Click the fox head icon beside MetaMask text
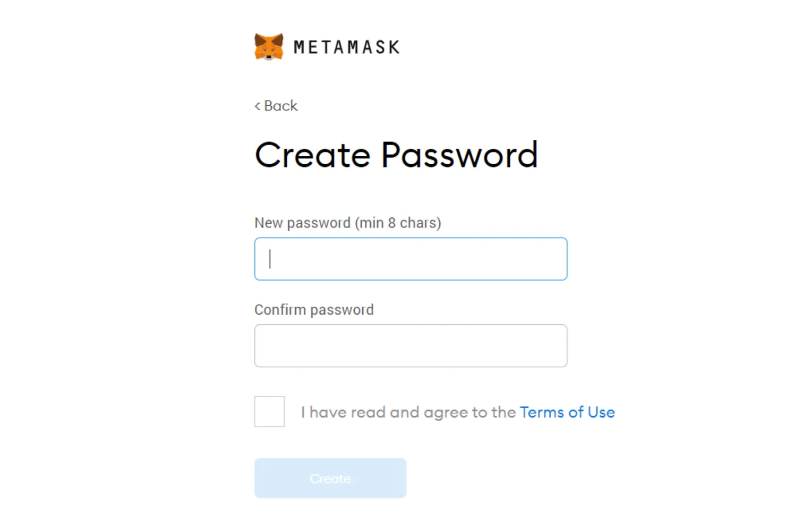This screenshot has width=812, height=531. coord(269,46)
